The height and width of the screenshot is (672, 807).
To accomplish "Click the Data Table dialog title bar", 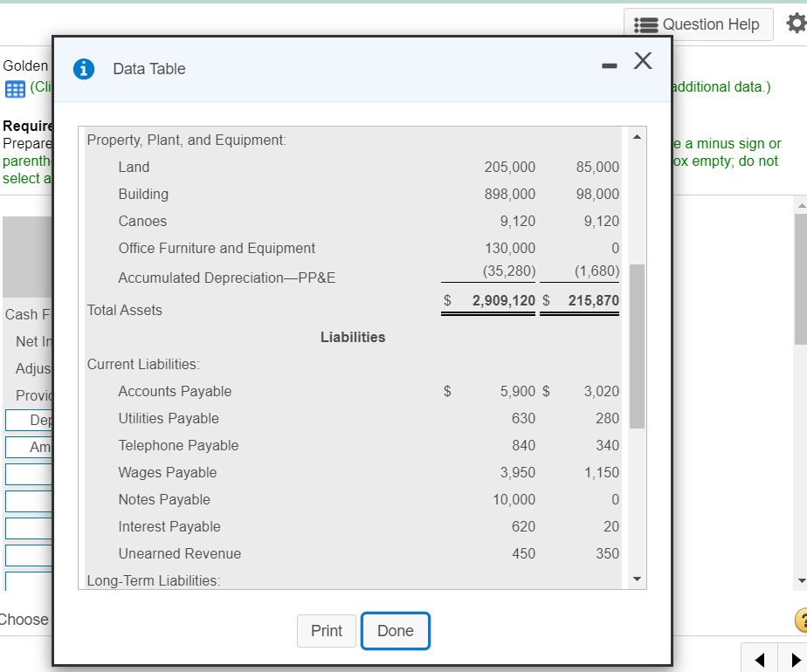I will (349, 70).
